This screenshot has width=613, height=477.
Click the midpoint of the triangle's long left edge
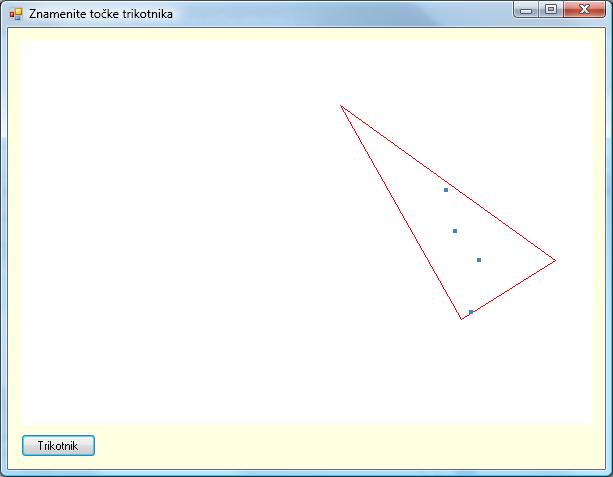coord(402,213)
